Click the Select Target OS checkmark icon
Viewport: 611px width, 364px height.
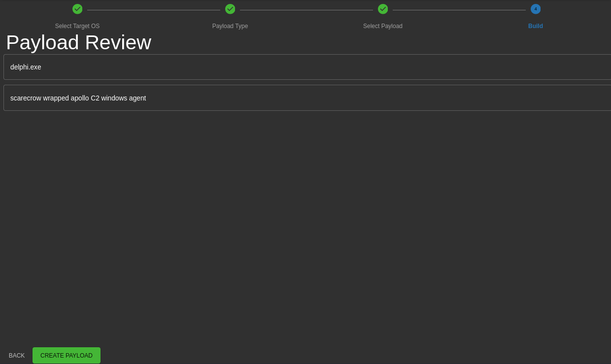pyautogui.click(x=77, y=9)
